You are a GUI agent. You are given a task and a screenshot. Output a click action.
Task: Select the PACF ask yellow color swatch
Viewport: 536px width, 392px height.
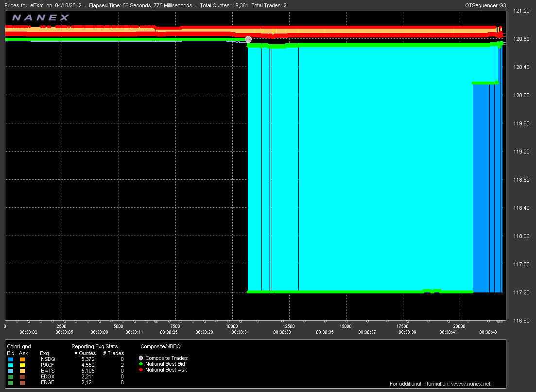(x=22, y=365)
